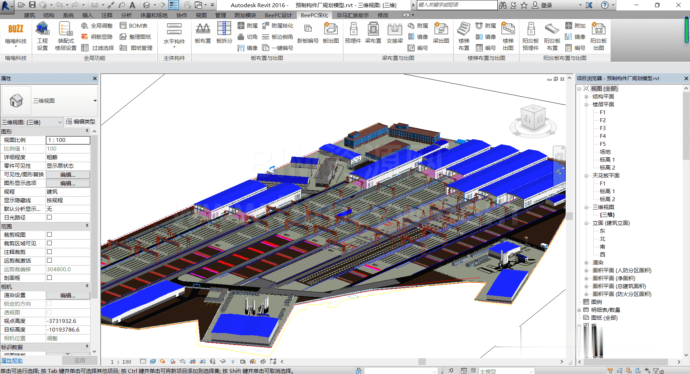Toggle the 剖面框 section box checkbox
The height and width of the screenshot is (374, 690).
coord(49,278)
